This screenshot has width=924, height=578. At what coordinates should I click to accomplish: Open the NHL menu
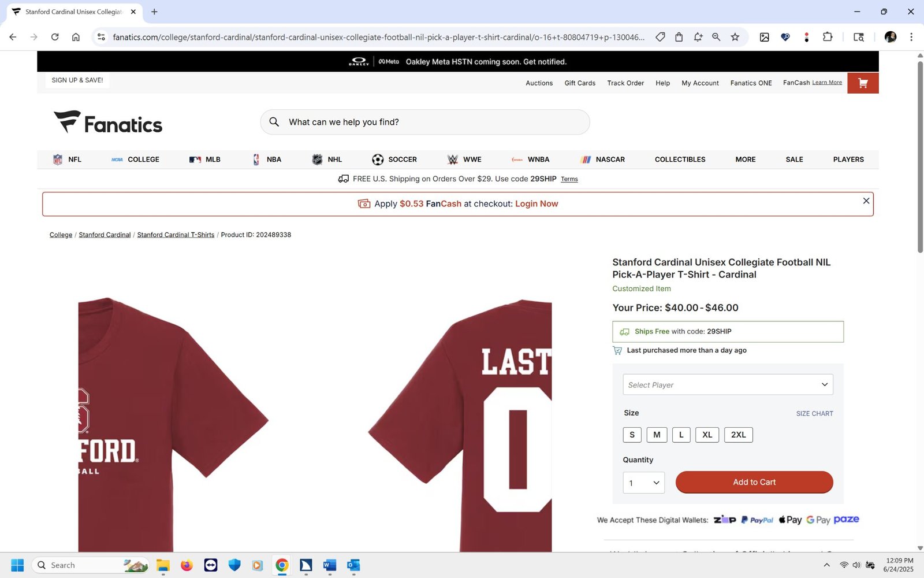[327, 160]
